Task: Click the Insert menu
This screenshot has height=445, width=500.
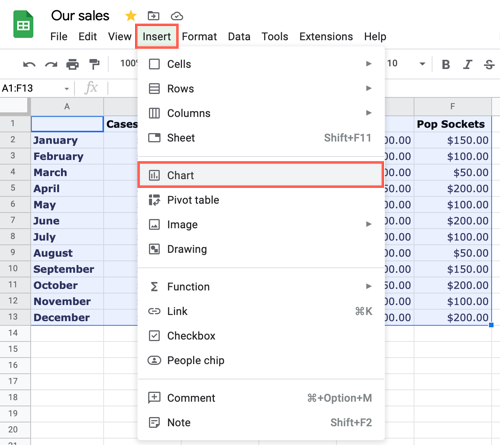Action: 157,36
